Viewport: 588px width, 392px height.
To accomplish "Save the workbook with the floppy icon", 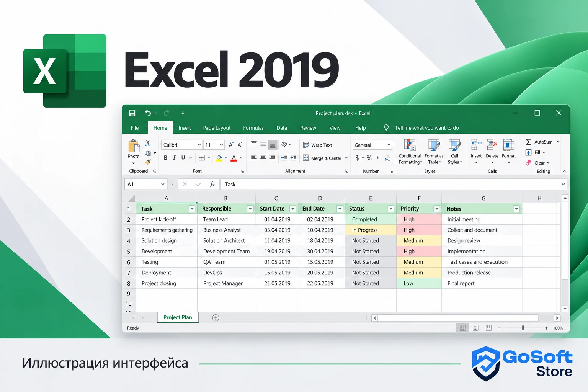I will pyautogui.click(x=132, y=113).
